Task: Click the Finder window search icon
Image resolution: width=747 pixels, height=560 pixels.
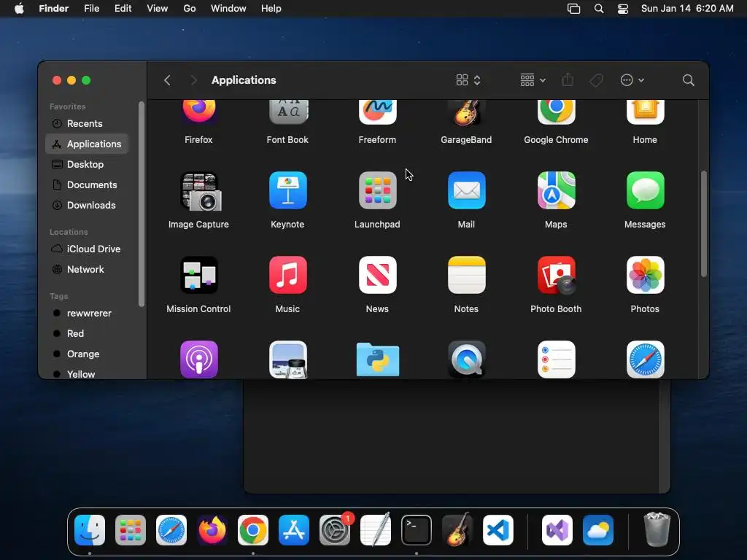Action: [x=688, y=80]
